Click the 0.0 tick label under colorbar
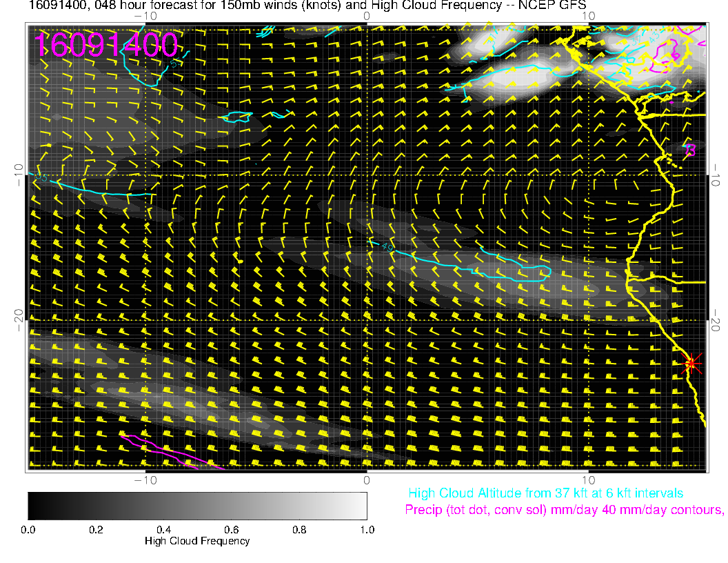This screenshot has width=728, height=563. pos(28,530)
